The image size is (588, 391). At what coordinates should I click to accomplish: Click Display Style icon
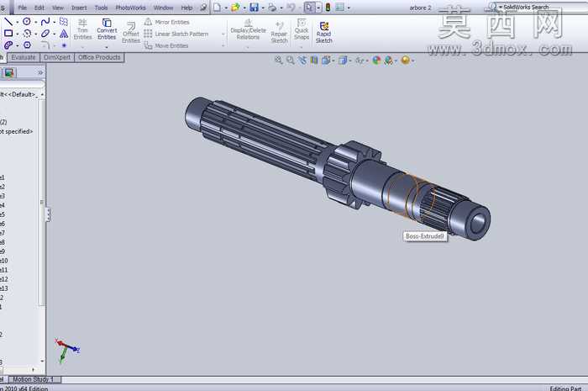342,60
